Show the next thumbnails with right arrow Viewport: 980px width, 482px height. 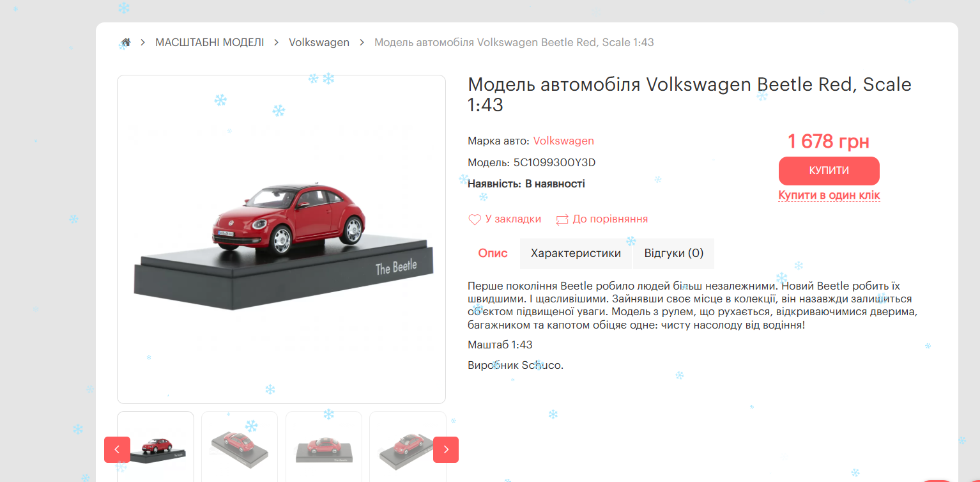[446, 449]
